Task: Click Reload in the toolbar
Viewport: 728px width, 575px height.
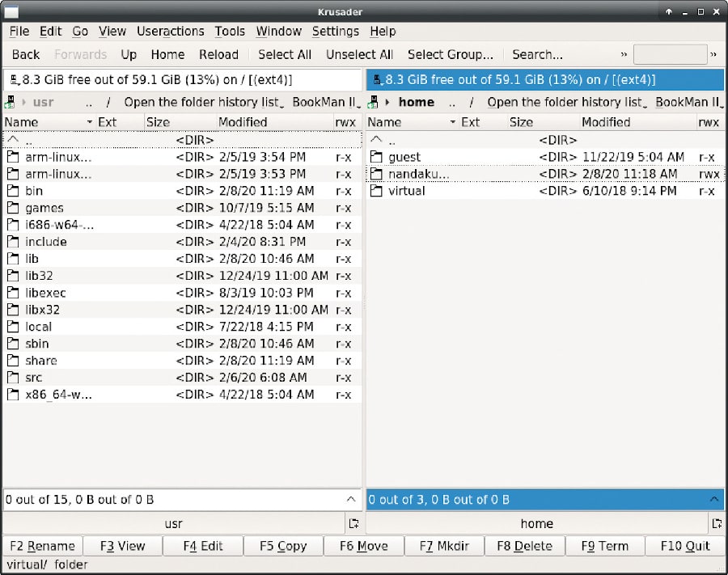Action: [218, 54]
